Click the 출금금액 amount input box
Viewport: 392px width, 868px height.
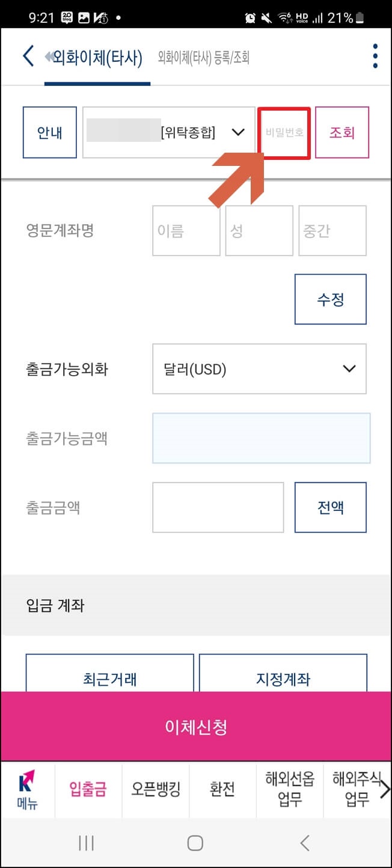tap(218, 507)
